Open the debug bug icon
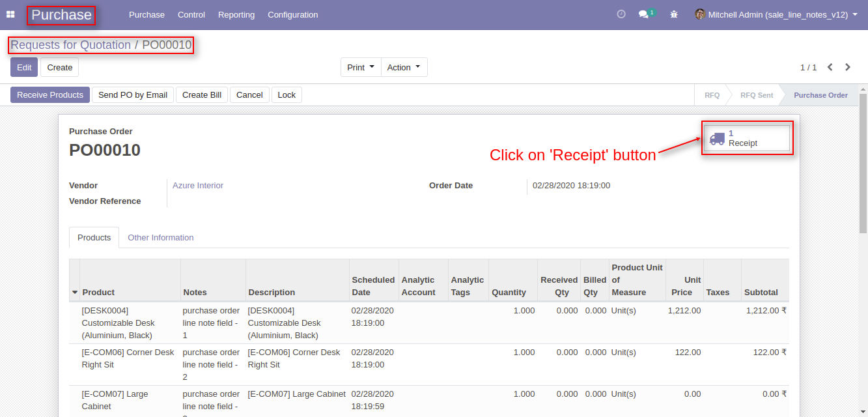 click(x=674, y=14)
